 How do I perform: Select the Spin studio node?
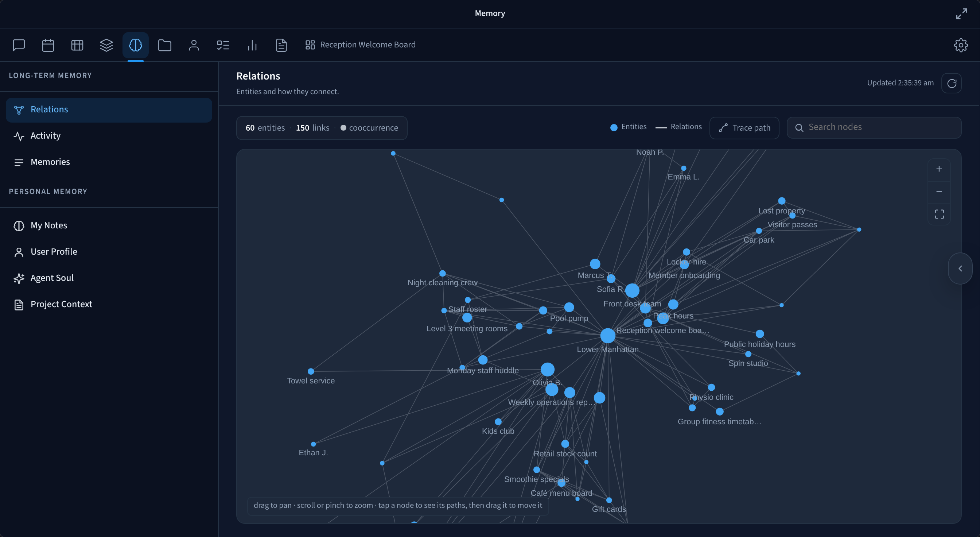[748, 354]
